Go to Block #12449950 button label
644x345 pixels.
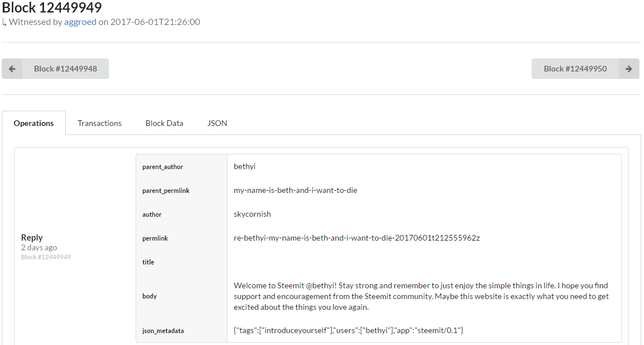[x=575, y=69]
